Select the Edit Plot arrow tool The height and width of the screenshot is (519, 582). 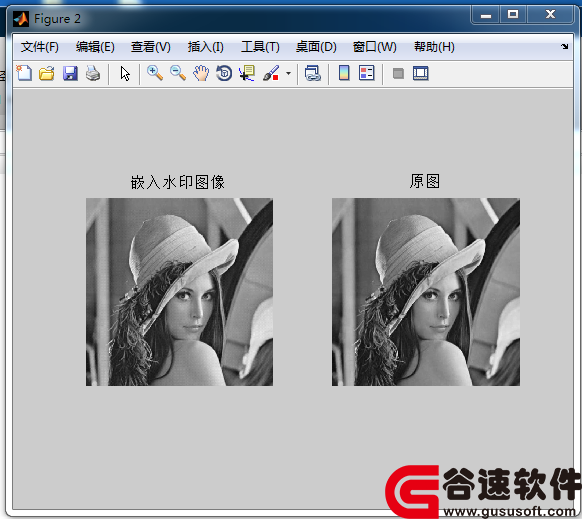click(125, 73)
